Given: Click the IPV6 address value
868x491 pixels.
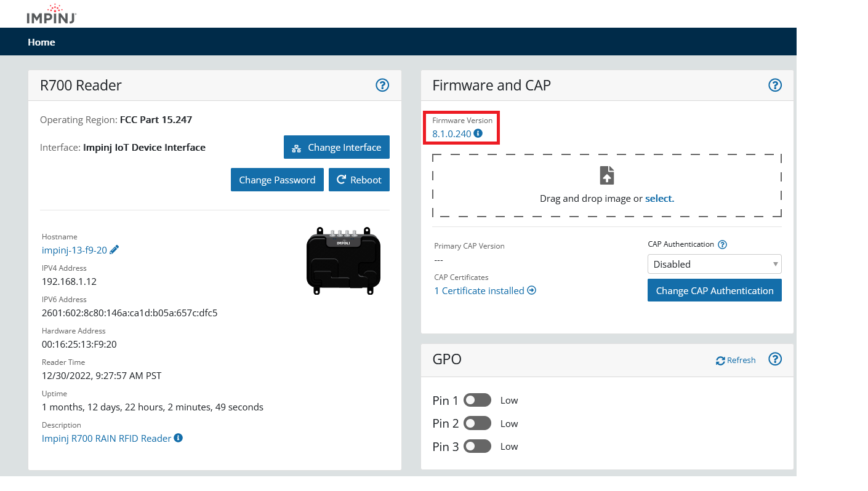Looking at the screenshot, I should 130,313.
